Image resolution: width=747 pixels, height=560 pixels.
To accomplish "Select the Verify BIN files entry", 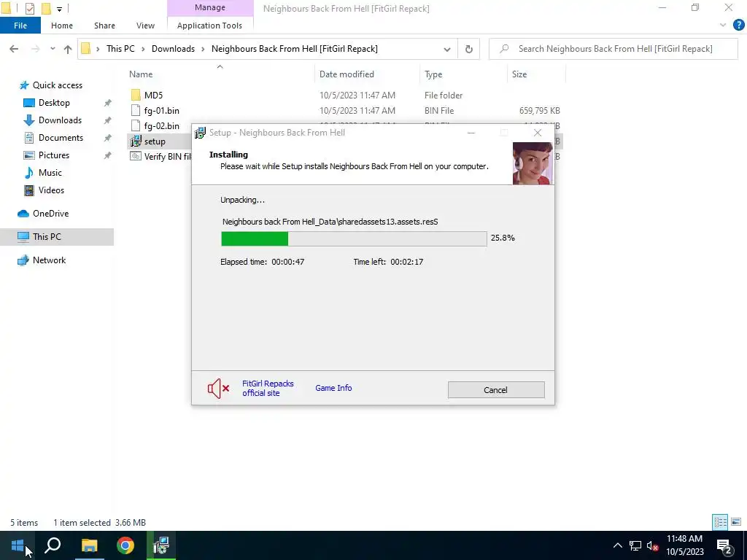I will [x=160, y=157].
